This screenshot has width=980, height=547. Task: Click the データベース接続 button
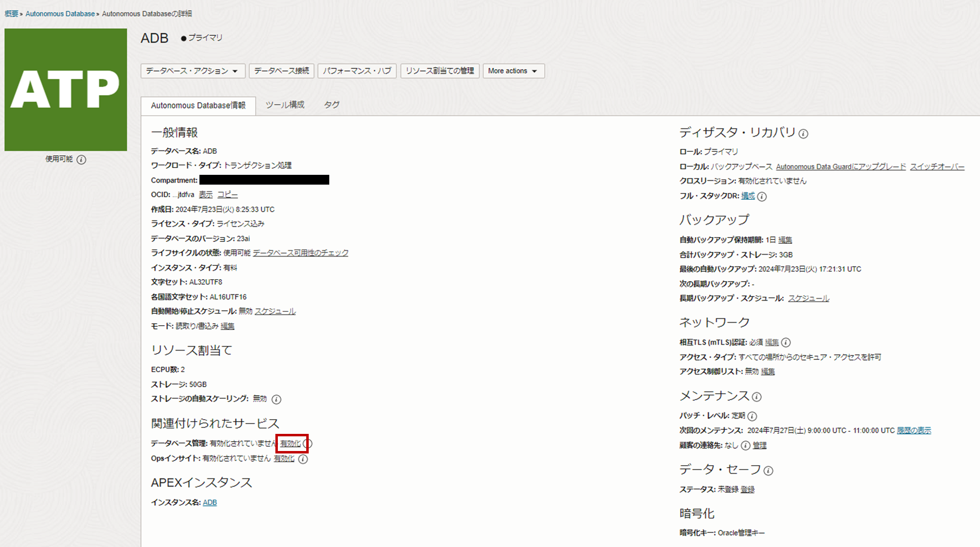(x=281, y=71)
